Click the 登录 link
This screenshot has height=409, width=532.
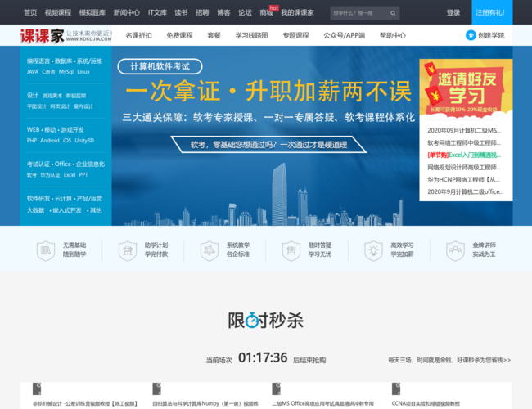click(453, 13)
